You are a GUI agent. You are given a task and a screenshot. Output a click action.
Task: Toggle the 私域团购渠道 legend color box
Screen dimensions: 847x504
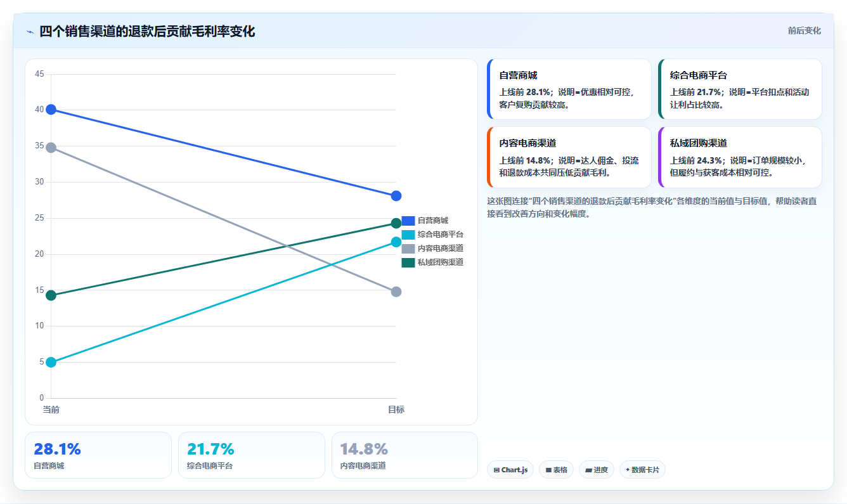[x=408, y=262]
